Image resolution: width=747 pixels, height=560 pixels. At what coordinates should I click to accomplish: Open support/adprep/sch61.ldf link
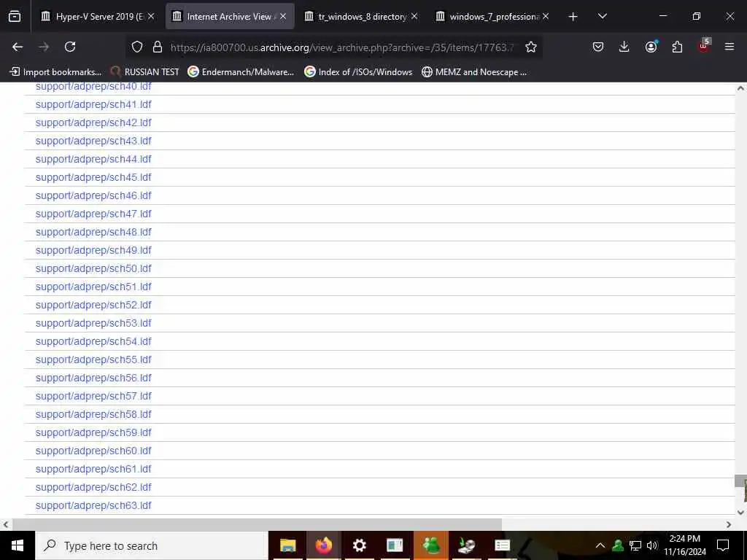[93, 469]
